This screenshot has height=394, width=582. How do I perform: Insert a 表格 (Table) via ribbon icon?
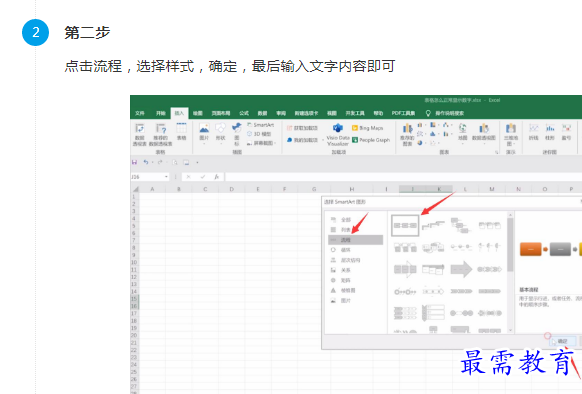(181, 131)
